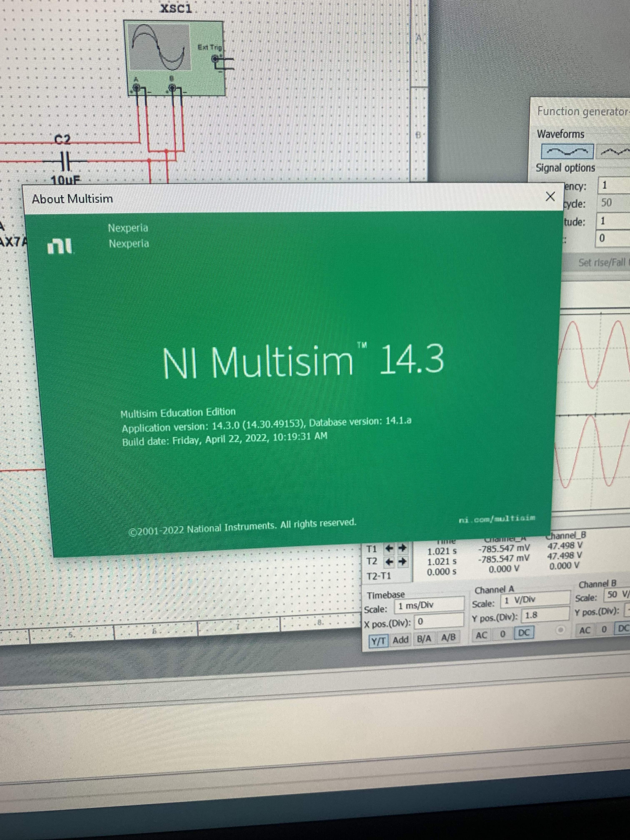Move cursor T1 right with arrow
Viewport: 630px width, 840px height.
tap(402, 548)
